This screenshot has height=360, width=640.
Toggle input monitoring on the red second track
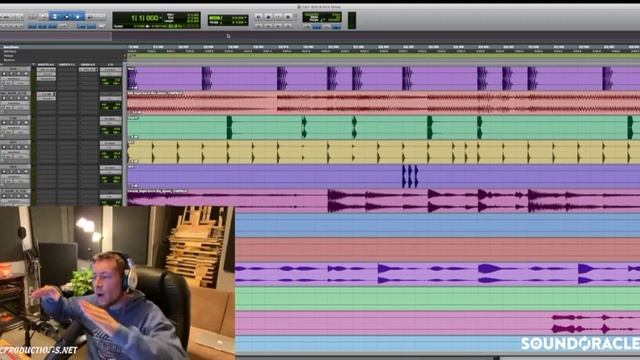point(11,98)
